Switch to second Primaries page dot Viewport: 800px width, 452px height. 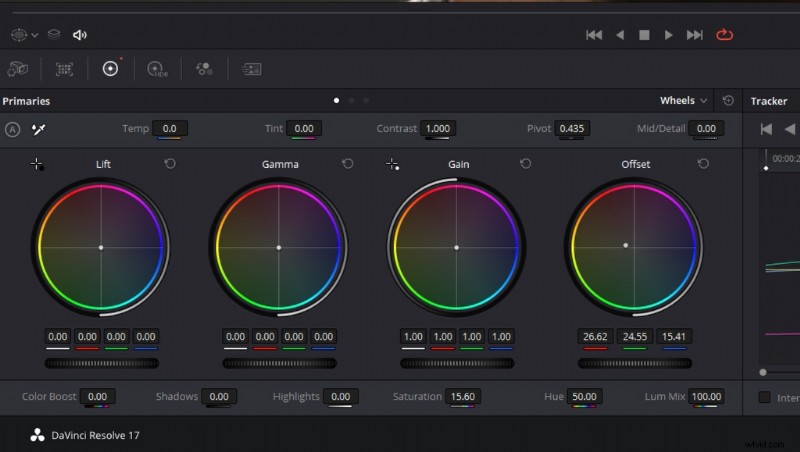click(351, 101)
